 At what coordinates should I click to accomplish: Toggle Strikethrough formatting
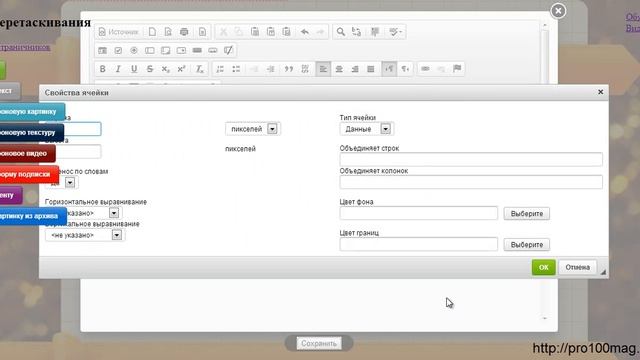[x=150, y=69]
